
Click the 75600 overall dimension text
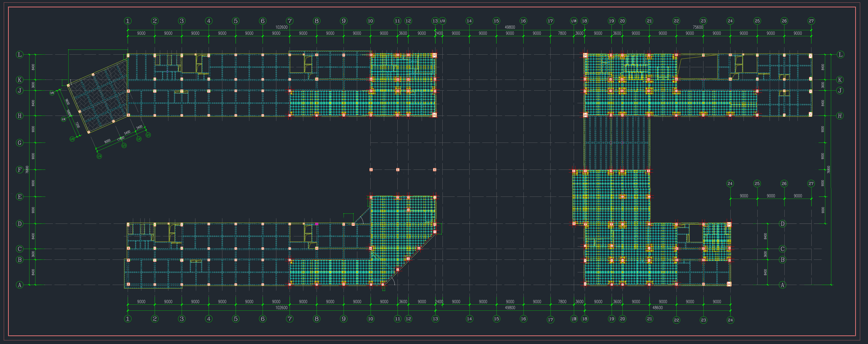698,27
